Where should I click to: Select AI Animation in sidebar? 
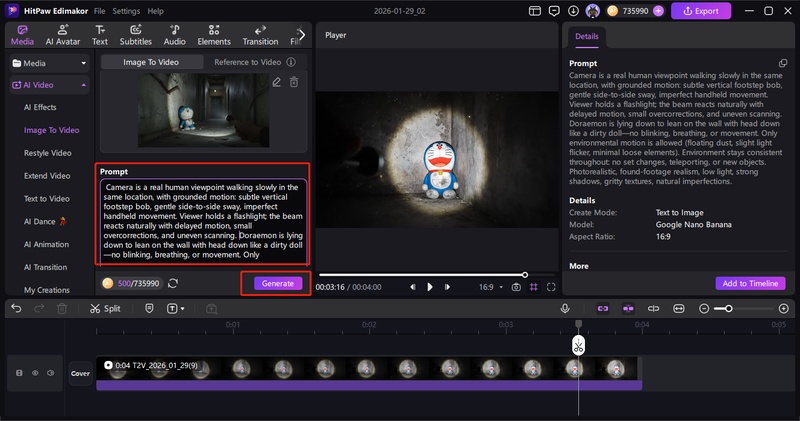pyautogui.click(x=46, y=244)
